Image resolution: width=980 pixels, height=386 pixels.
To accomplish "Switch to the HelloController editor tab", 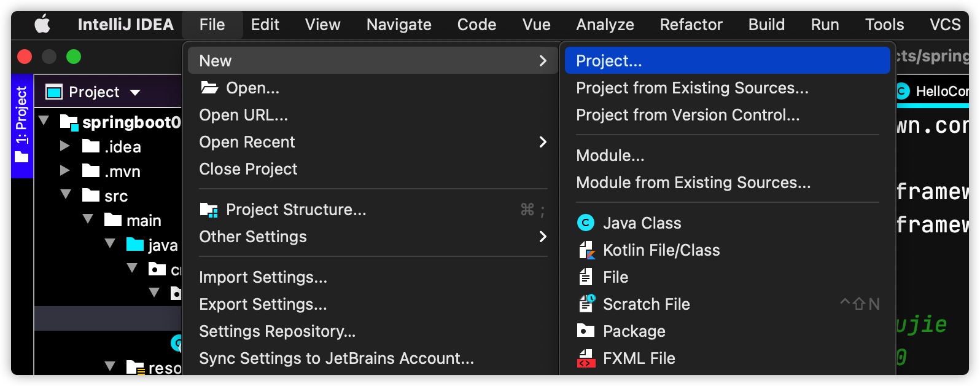I will click(932, 92).
